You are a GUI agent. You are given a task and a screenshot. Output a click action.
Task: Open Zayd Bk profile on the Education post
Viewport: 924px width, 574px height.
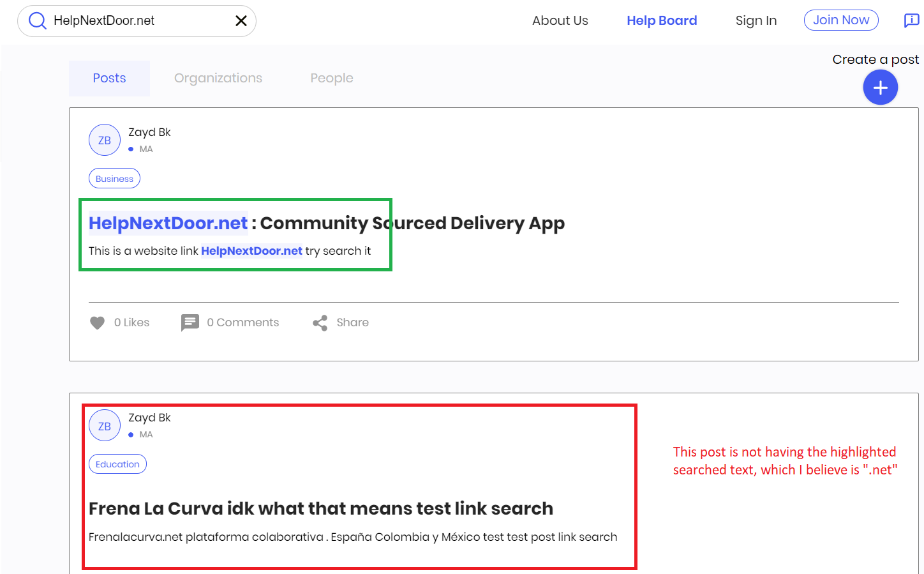[149, 418]
